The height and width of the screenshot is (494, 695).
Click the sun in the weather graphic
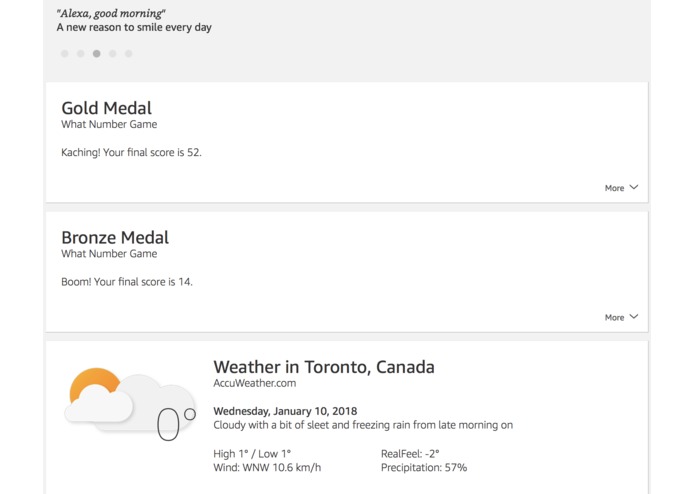click(94, 382)
